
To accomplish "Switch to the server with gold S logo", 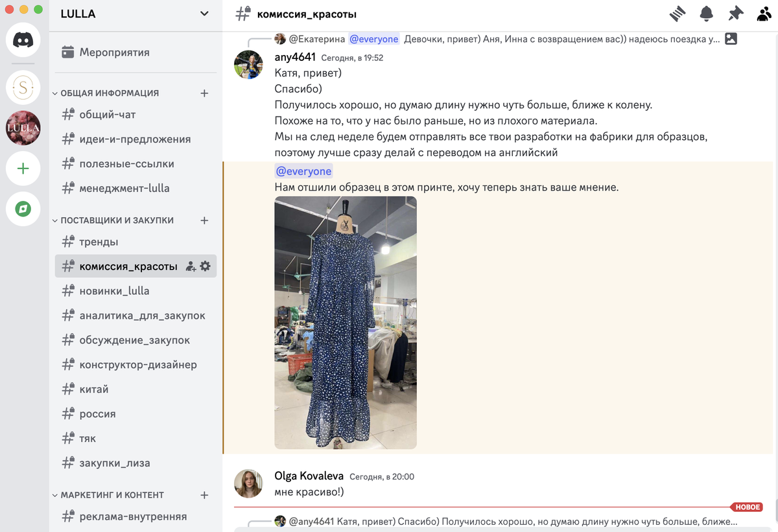I will point(23,87).
